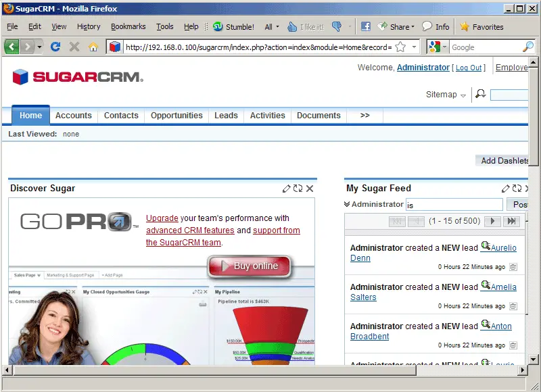Open StumbleUpon Favorites star

pyautogui.click(x=481, y=26)
